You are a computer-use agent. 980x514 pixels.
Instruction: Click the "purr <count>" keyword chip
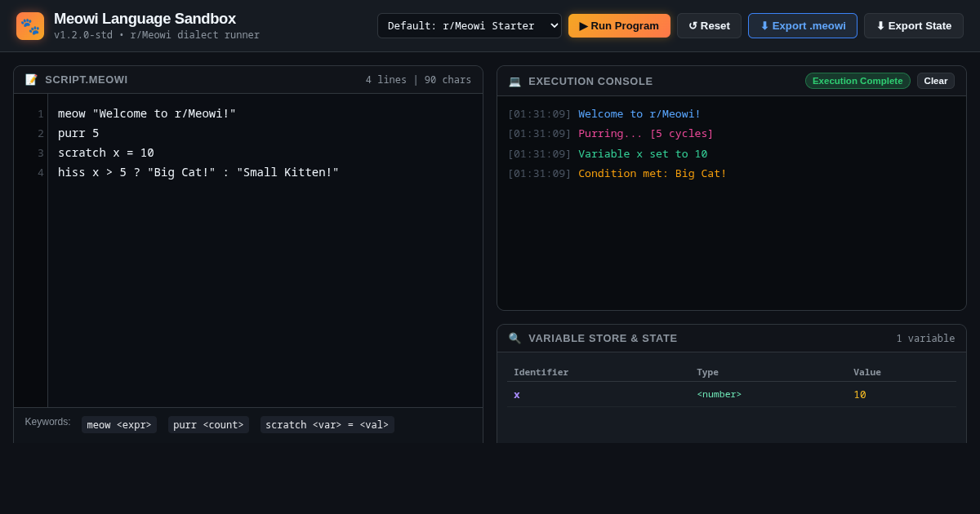click(208, 424)
